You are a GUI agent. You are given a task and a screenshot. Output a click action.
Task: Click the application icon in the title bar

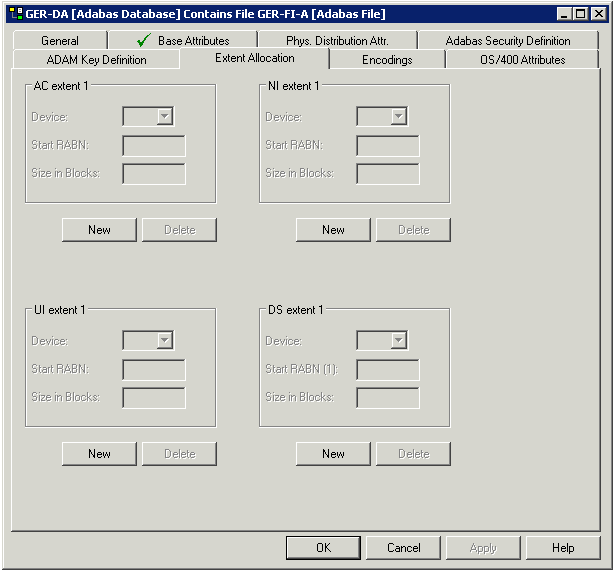pyautogui.click(x=15, y=14)
